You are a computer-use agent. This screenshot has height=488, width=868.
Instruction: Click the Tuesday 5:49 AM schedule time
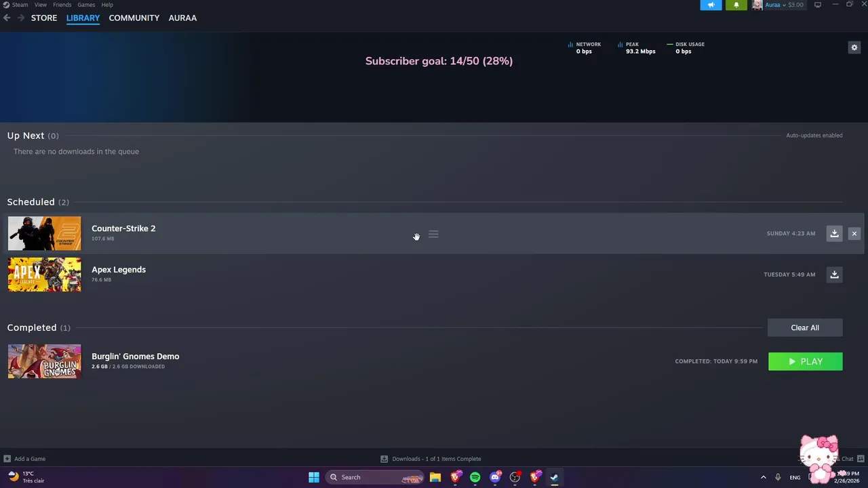(789, 274)
